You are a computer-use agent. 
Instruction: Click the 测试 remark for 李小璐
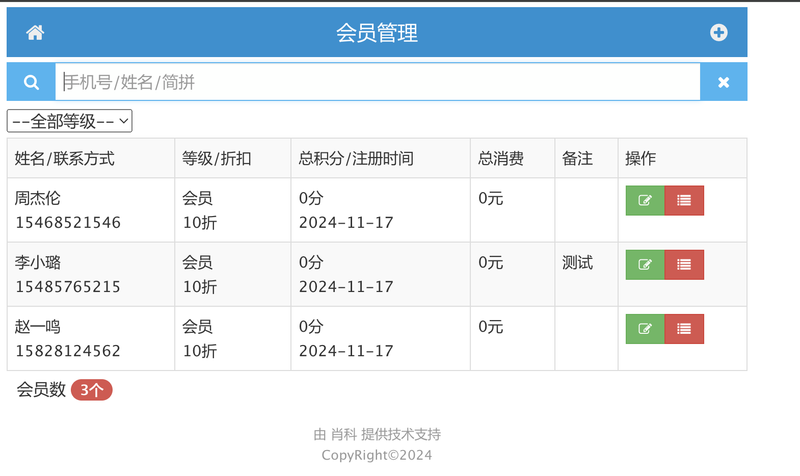pyautogui.click(x=577, y=262)
